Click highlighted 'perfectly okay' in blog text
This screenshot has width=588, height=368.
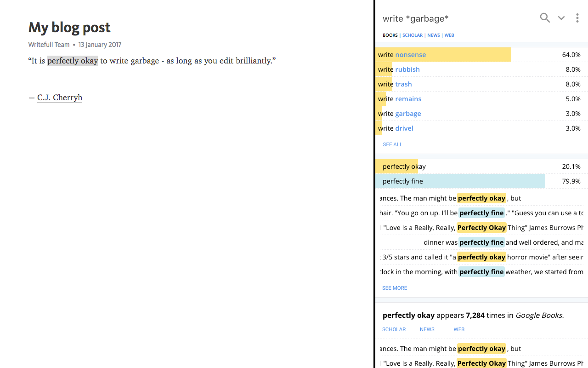click(x=73, y=61)
